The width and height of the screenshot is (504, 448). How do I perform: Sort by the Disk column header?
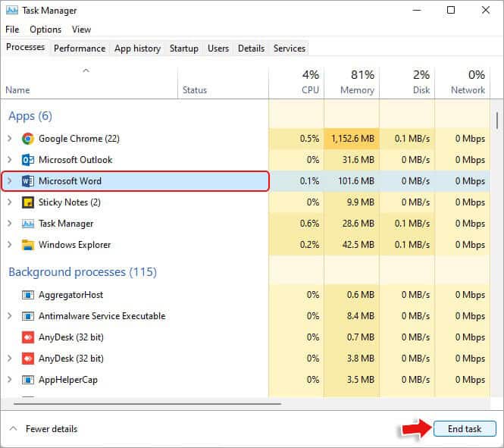pos(407,83)
